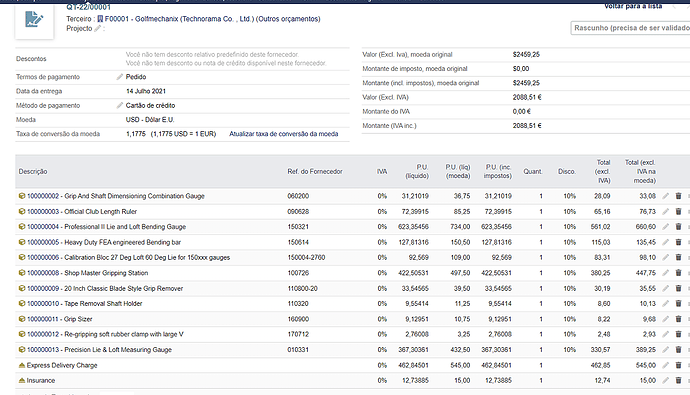Screen dimensions: 690x395
Task: Select the currency value USD - Dólar E.U.
Action: (150, 120)
